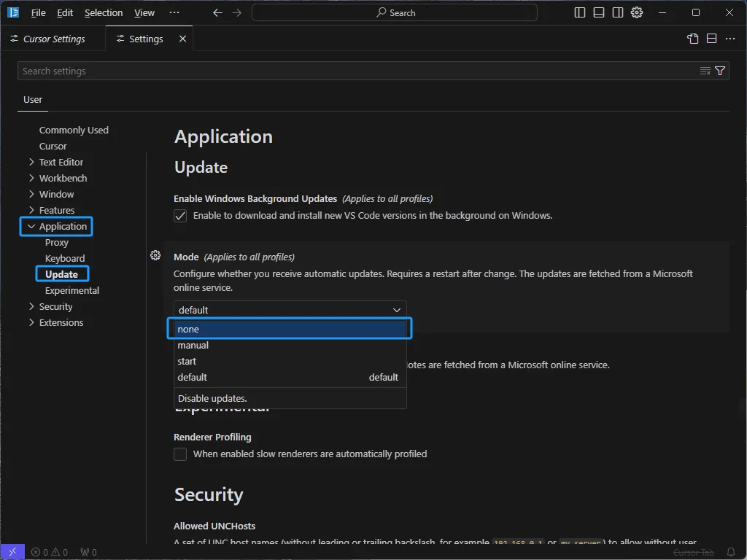Collapse the Application category

click(x=56, y=226)
